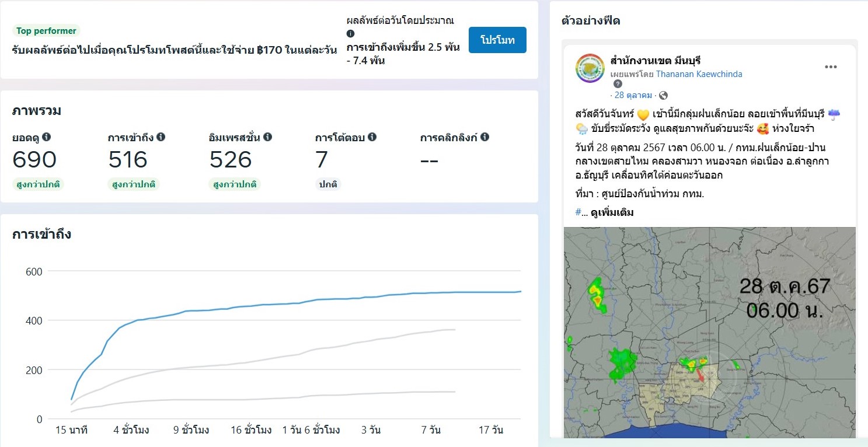Image resolution: width=868 pixels, height=447 pixels.
Task: Click the สูงกว่าปกติ label under ยอดดู
Action: click(x=39, y=184)
